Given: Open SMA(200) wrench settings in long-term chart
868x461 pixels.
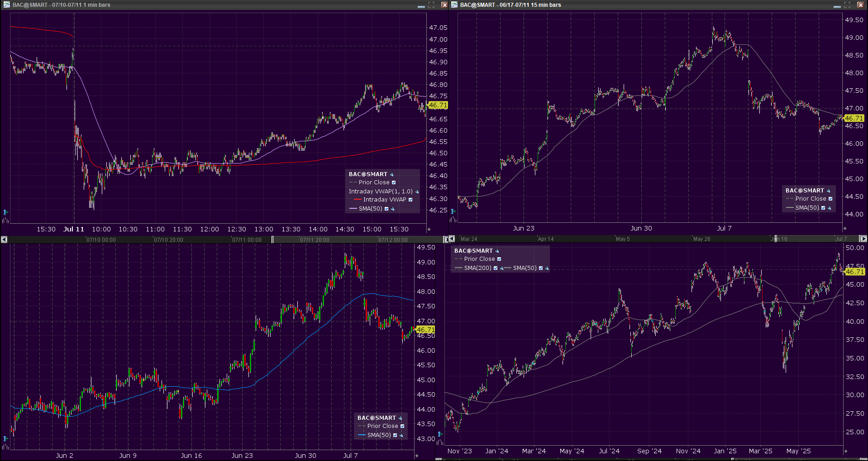Looking at the screenshot, I should pos(501,269).
